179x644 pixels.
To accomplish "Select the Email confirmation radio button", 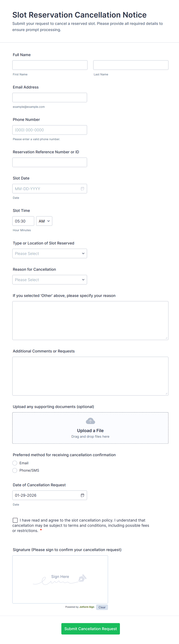I will (x=15, y=463).
